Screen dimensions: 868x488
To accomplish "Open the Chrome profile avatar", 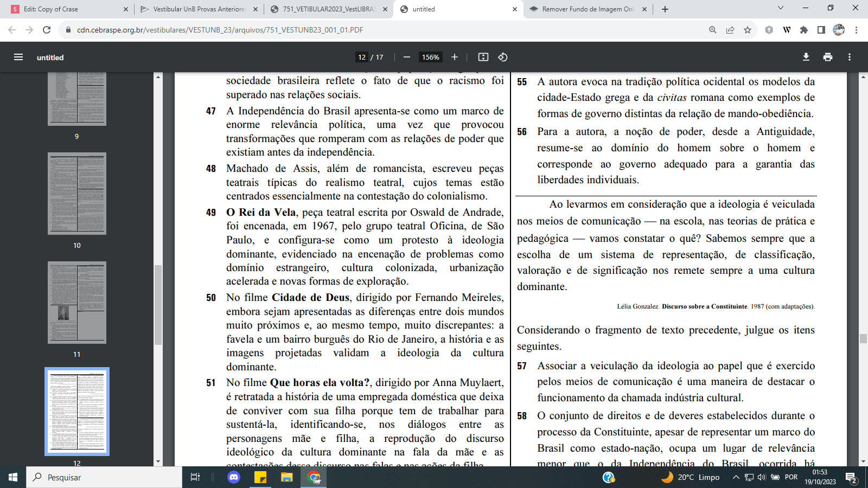I will tap(839, 30).
